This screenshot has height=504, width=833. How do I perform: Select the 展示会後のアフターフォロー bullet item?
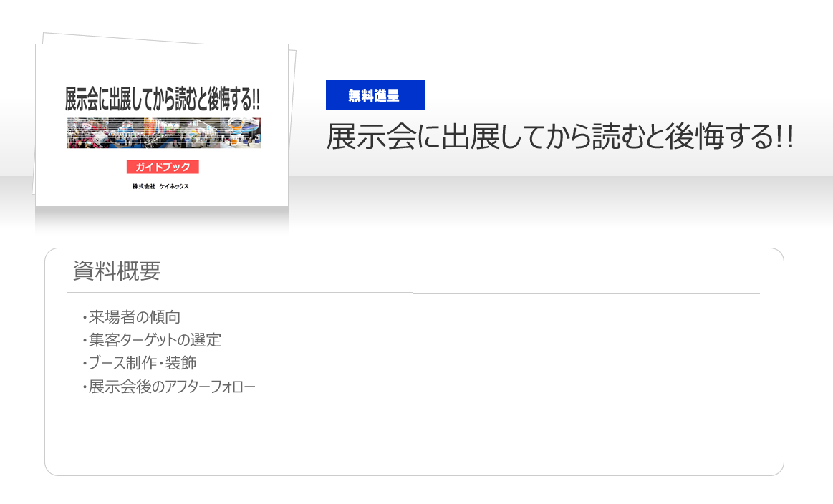[x=172, y=387]
